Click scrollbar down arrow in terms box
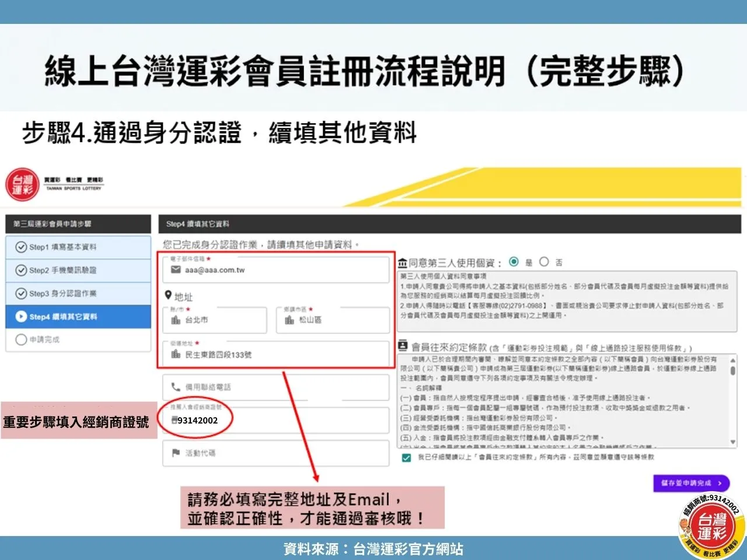The width and height of the screenshot is (747, 560). point(733,442)
